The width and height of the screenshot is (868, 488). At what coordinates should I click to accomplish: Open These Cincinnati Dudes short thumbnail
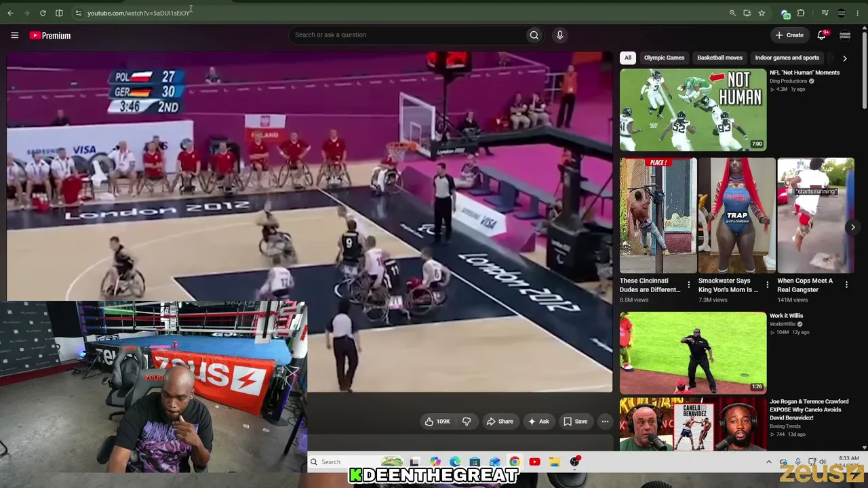pos(658,216)
